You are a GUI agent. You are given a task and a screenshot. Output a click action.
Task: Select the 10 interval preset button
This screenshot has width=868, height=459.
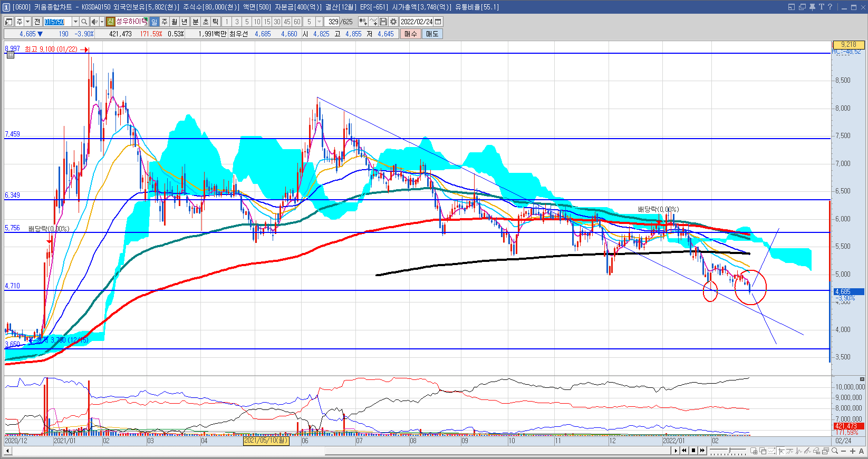[x=257, y=22]
